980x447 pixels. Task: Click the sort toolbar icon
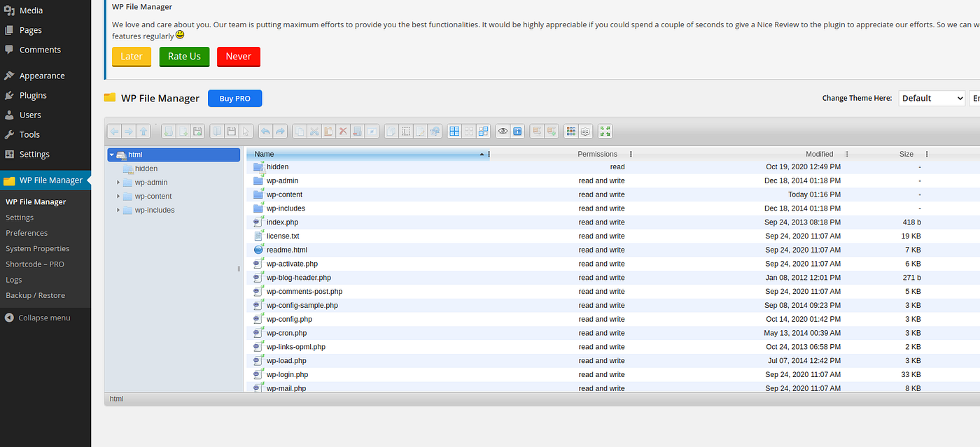tap(585, 131)
